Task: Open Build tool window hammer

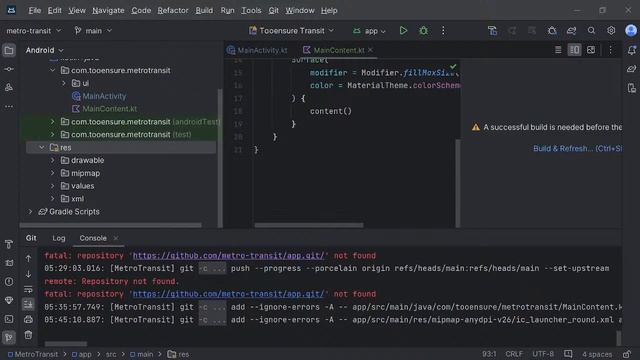Action: (9, 244)
